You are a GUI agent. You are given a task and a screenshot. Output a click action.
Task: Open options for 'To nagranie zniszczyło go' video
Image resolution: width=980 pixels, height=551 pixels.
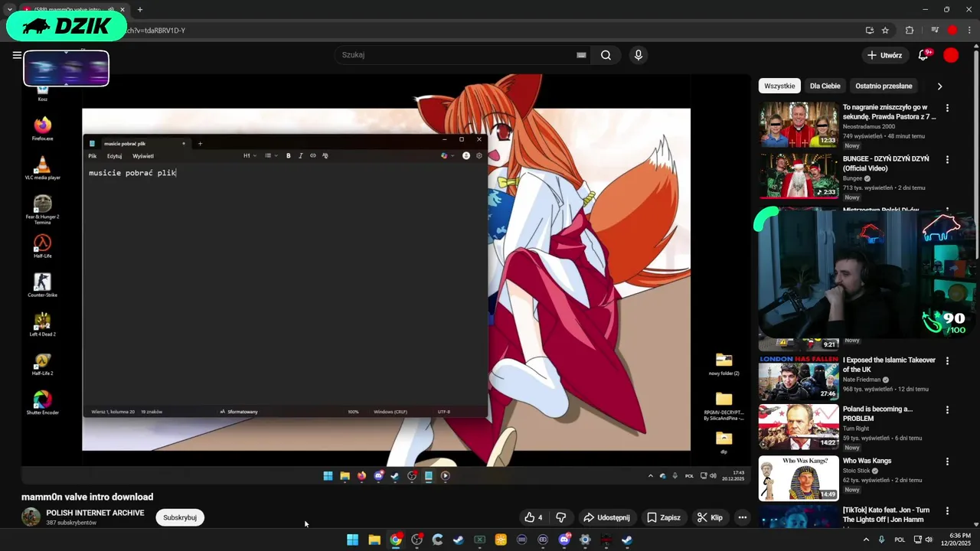[947, 108]
